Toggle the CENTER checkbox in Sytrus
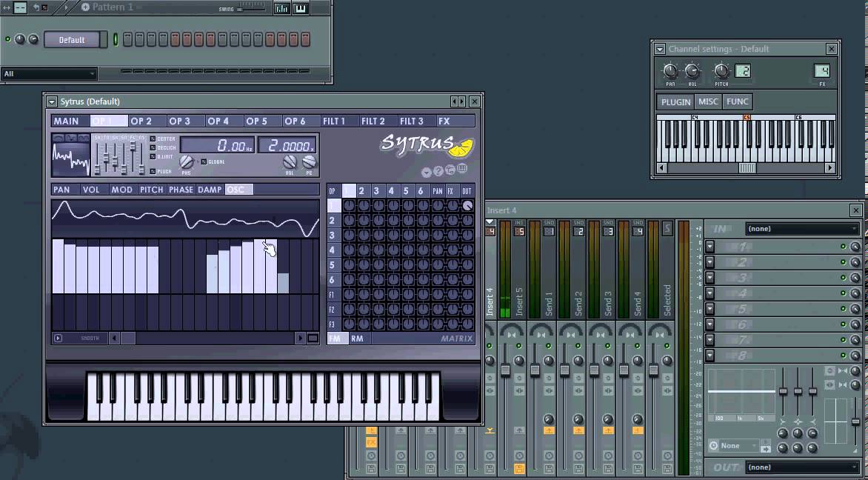Viewport: 868px width, 480px height. coord(153,139)
